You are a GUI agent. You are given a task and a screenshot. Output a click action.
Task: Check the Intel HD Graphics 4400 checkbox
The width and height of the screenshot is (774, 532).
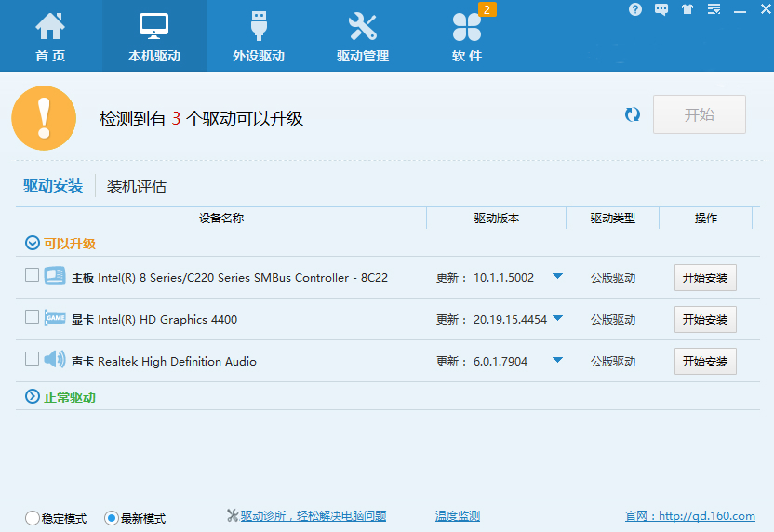(32, 317)
